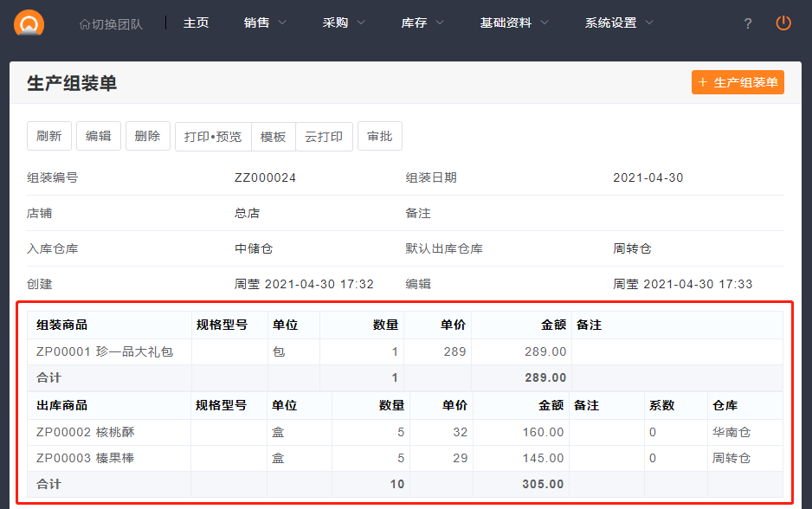Select 打印•预览 print preview button
812x509 pixels.
[x=213, y=137]
